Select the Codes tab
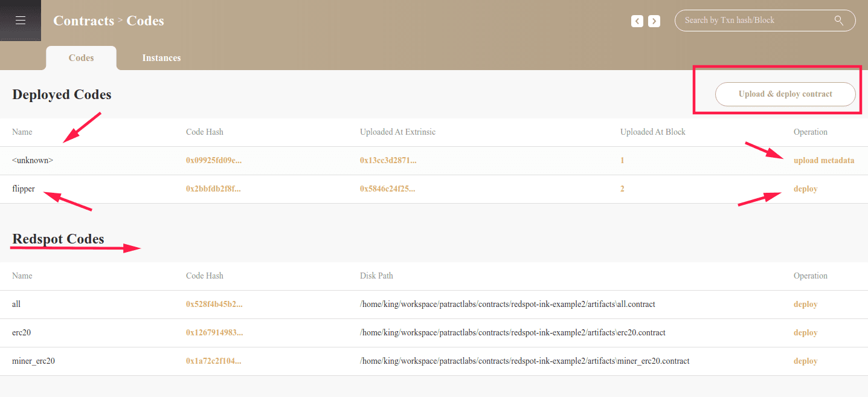 point(81,58)
